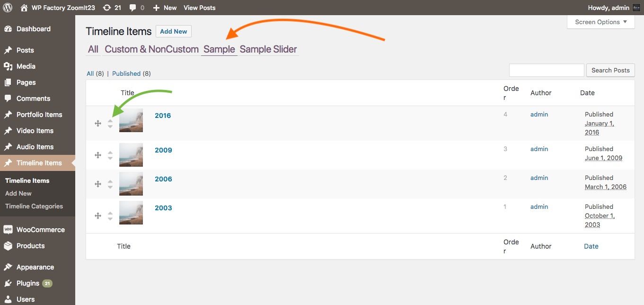Expand the Screen Options dropdown

600,22
